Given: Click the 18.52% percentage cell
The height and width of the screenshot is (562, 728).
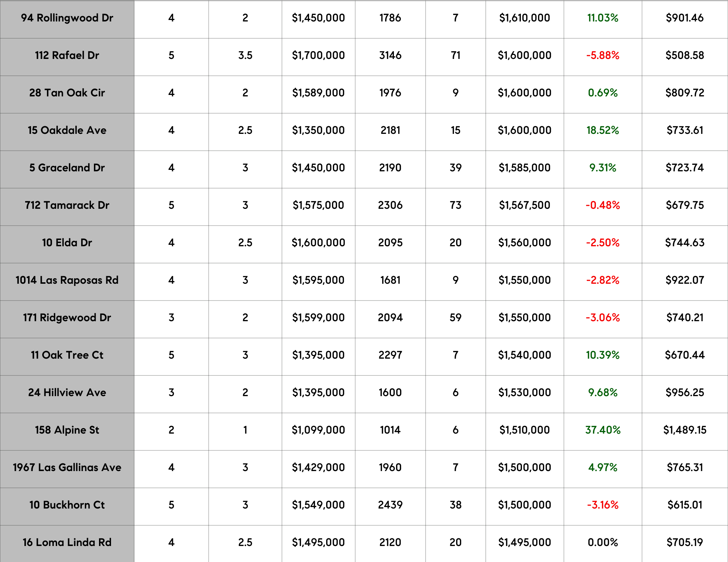Looking at the screenshot, I should (x=602, y=131).
